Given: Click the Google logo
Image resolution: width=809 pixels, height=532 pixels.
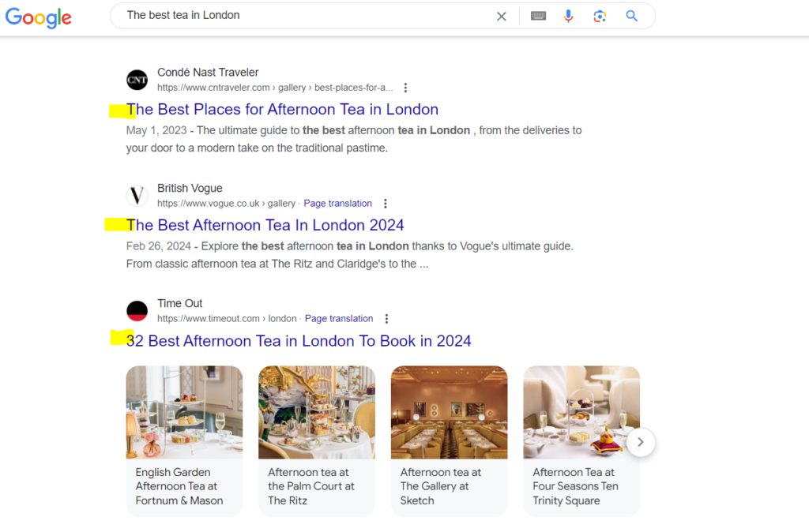Looking at the screenshot, I should pyautogui.click(x=38, y=17).
